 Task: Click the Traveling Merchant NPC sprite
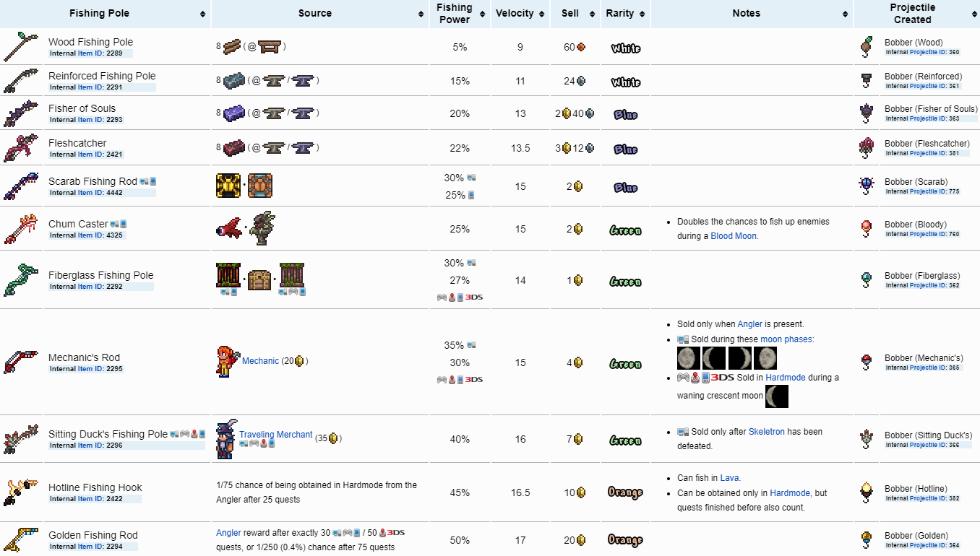pos(225,438)
